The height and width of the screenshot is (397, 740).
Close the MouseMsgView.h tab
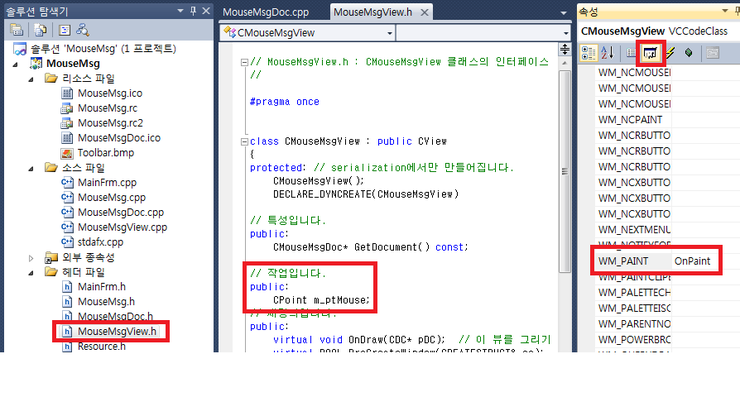point(424,12)
